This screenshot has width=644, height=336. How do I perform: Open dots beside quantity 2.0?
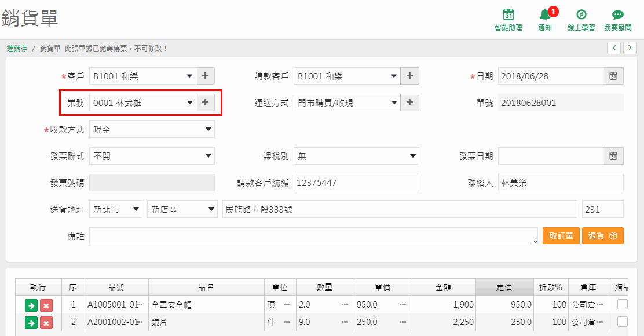click(345, 305)
